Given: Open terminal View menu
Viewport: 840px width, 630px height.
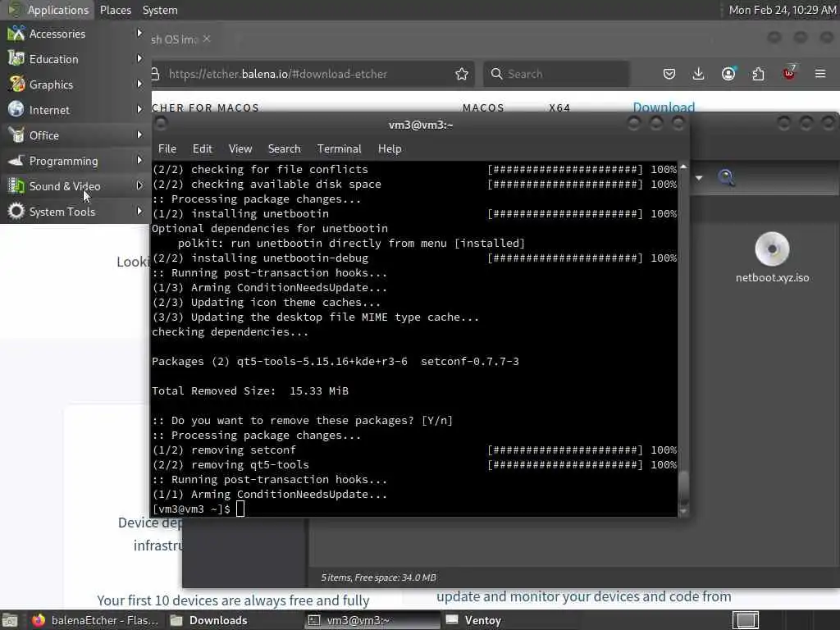Looking at the screenshot, I should coord(240,149).
